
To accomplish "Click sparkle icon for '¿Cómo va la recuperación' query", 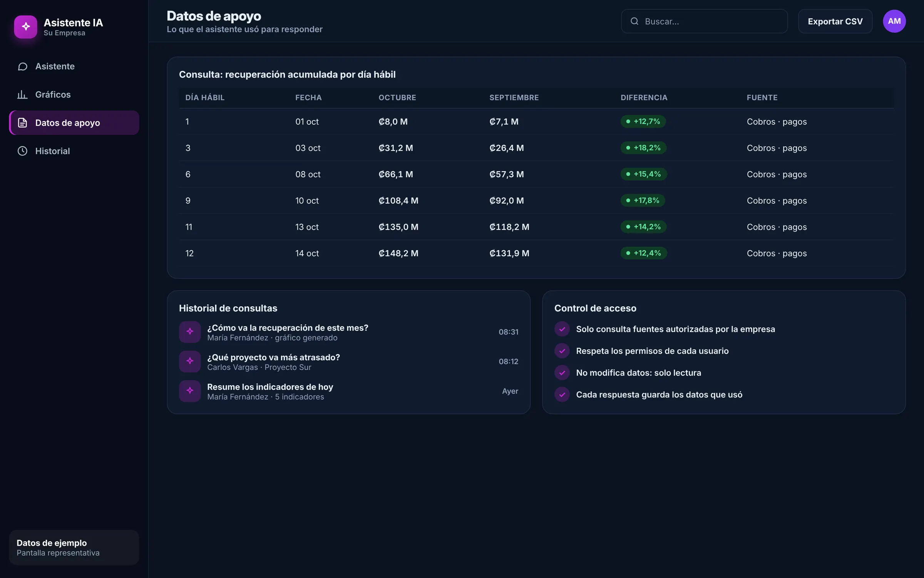I will pyautogui.click(x=190, y=332).
